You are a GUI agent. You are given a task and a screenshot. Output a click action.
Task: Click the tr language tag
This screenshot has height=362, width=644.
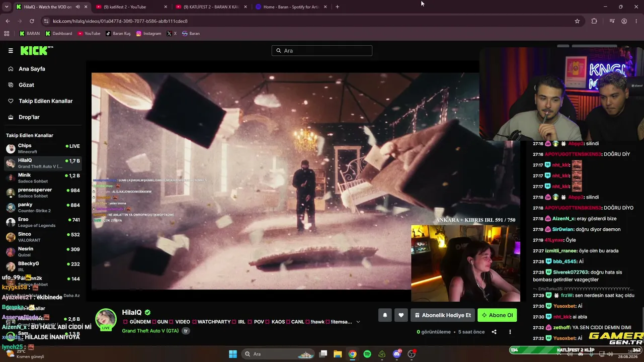tap(186, 331)
